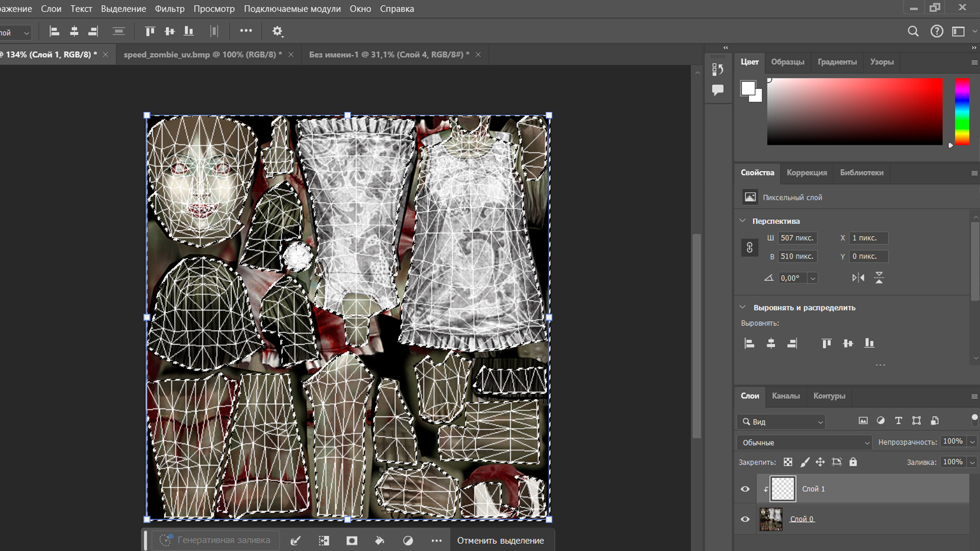
Task: Click the rainbow hue slider strip
Action: tap(962, 111)
